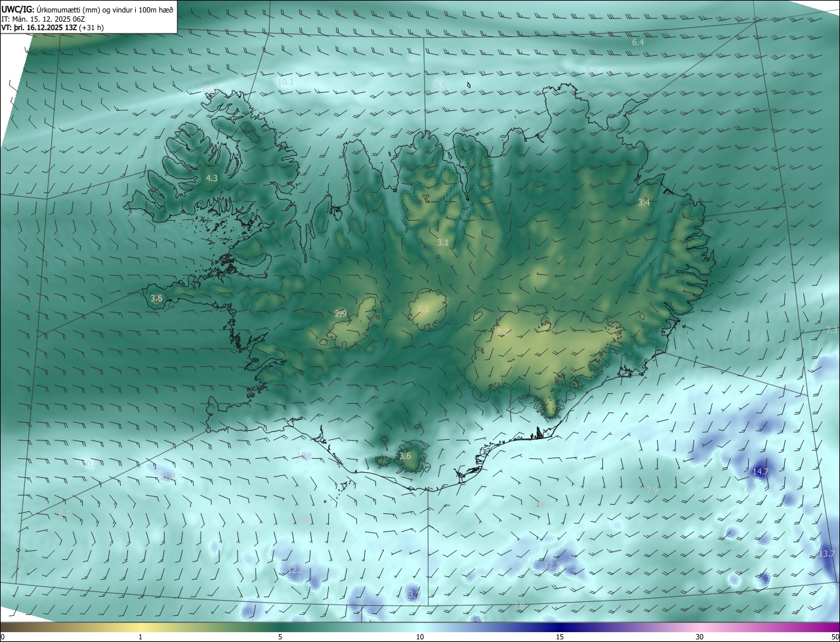
Task: Click the colorbar tick label '50'
Action: click(x=835, y=637)
